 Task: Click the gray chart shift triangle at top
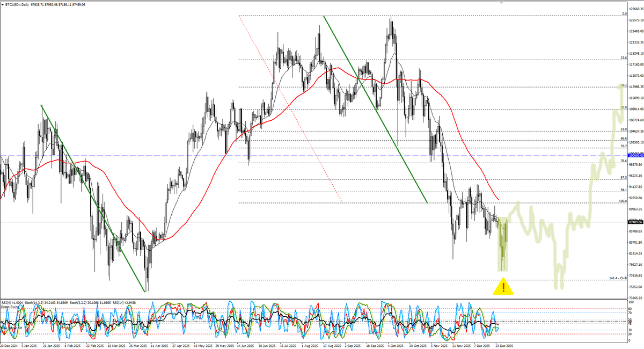[x=502, y=2]
